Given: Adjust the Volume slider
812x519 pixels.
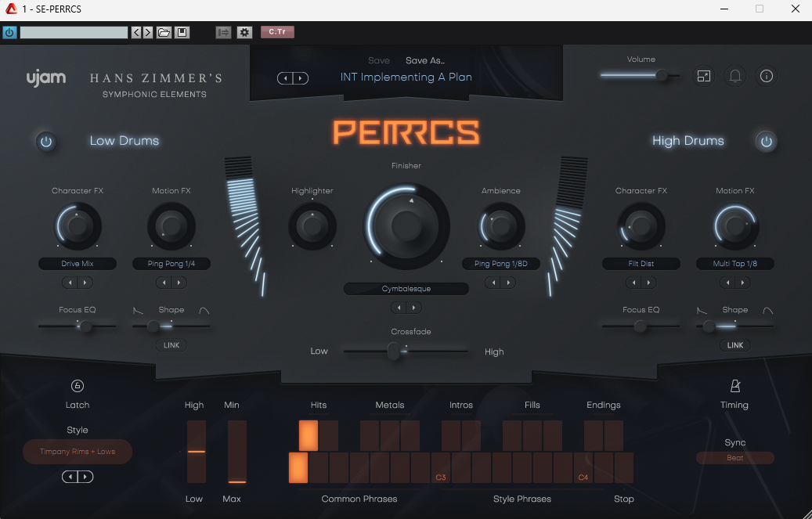Looking at the screenshot, I should (641, 76).
